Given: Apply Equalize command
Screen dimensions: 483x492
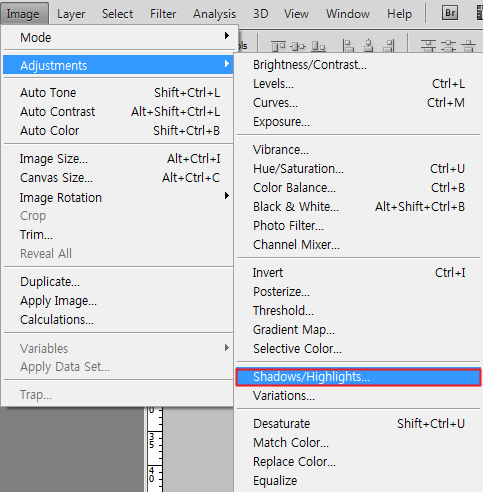Looking at the screenshot, I should (358, 481).
